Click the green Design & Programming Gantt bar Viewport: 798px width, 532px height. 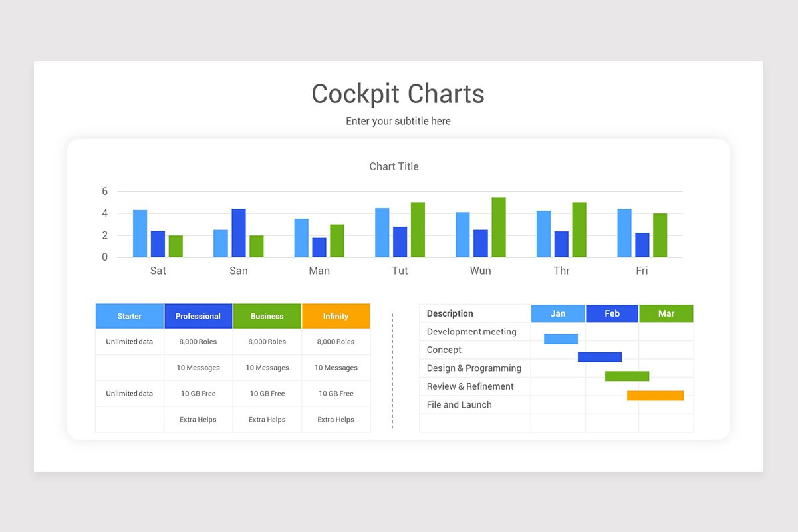pos(627,376)
